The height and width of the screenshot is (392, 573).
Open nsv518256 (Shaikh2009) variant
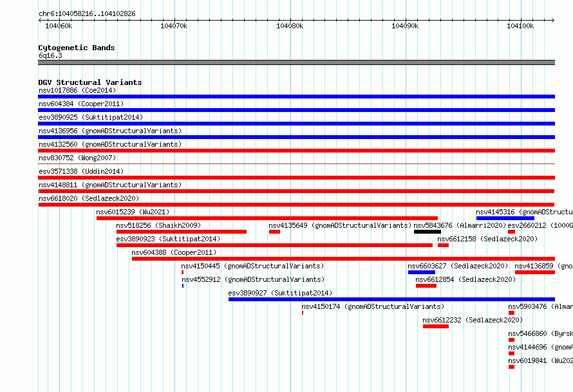[158, 225]
